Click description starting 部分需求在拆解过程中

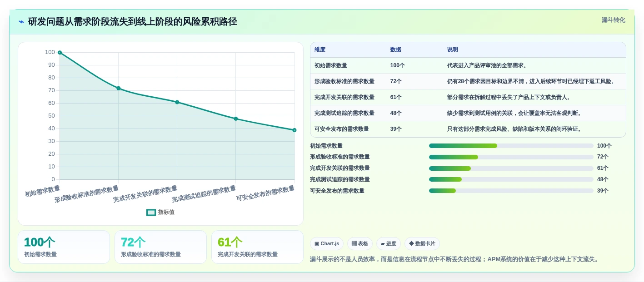509,97
